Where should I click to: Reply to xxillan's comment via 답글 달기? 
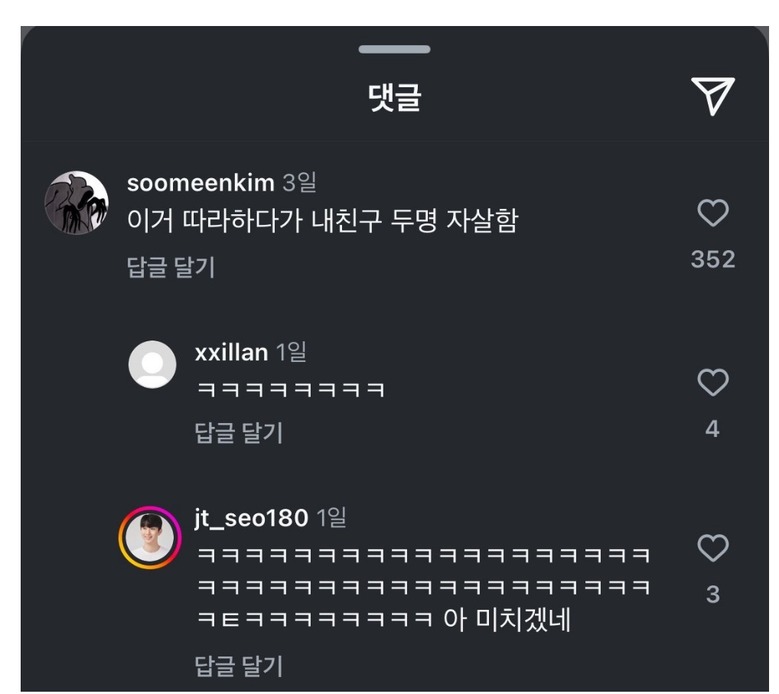238,432
